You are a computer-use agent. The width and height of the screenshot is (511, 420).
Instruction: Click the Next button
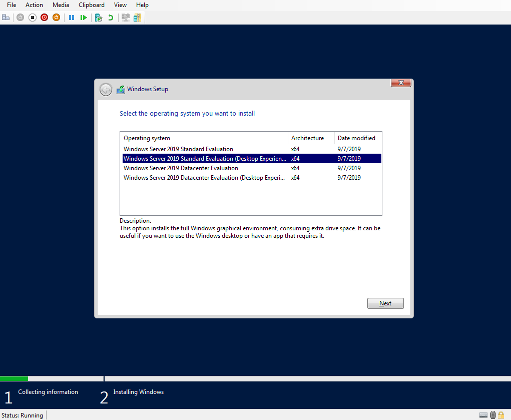[385, 303]
